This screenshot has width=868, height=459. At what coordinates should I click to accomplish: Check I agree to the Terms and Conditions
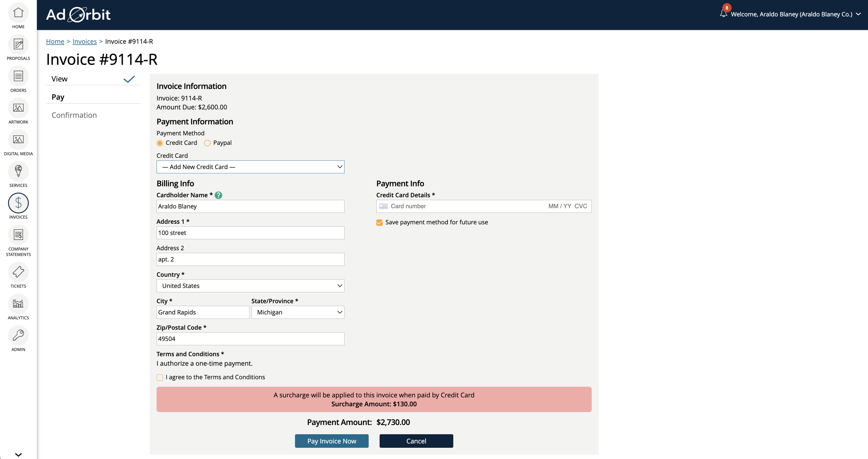click(x=160, y=378)
